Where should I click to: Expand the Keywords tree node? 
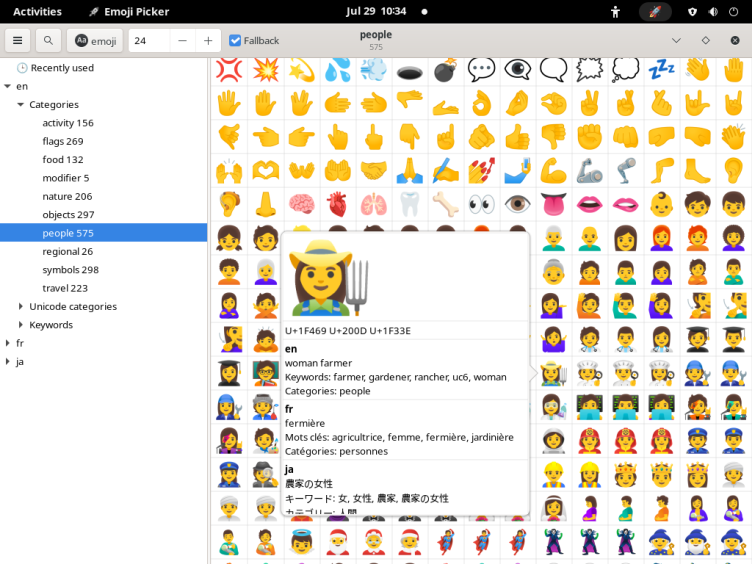(x=21, y=325)
